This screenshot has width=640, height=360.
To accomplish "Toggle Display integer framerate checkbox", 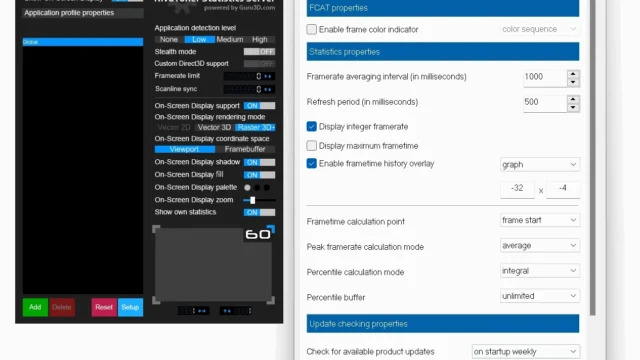I will (311, 127).
